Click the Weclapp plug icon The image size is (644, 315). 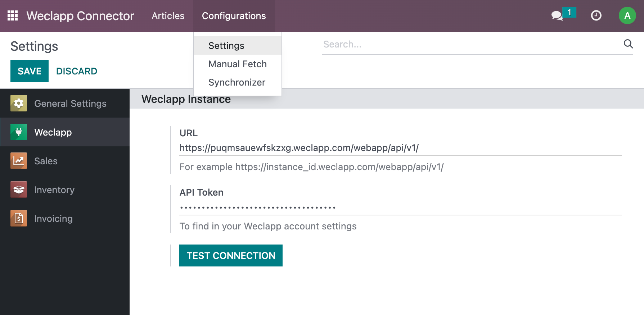(19, 132)
